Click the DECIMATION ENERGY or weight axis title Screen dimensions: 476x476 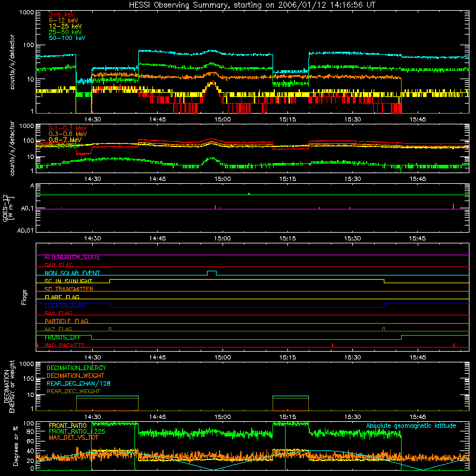(x=9, y=386)
